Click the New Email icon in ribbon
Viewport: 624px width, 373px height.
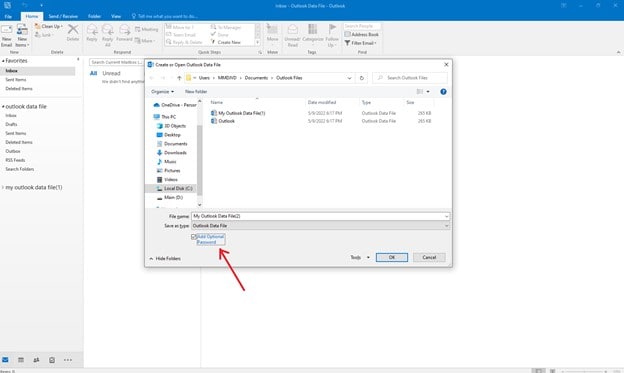[7, 31]
